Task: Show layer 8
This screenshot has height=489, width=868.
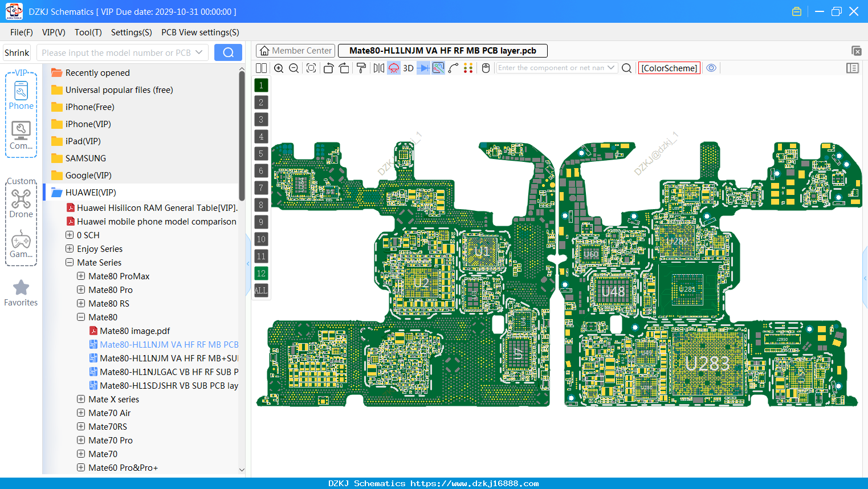Action: point(261,205)
